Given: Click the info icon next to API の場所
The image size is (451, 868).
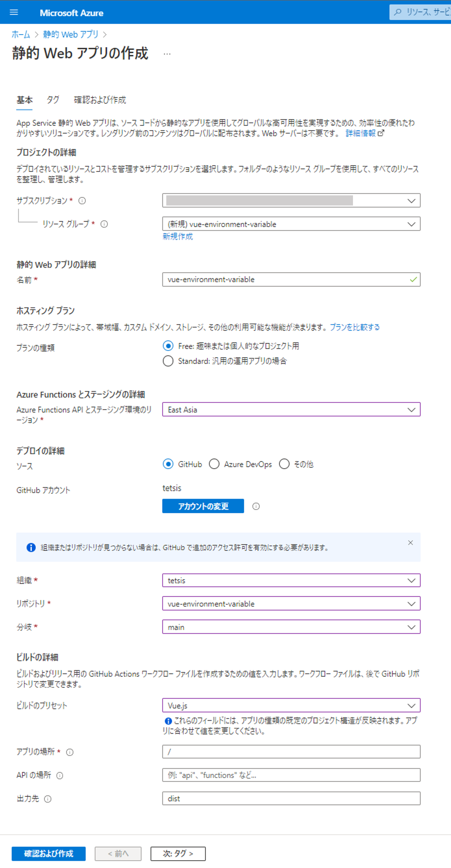Looking at the screenshot, I should pos(60,776).
